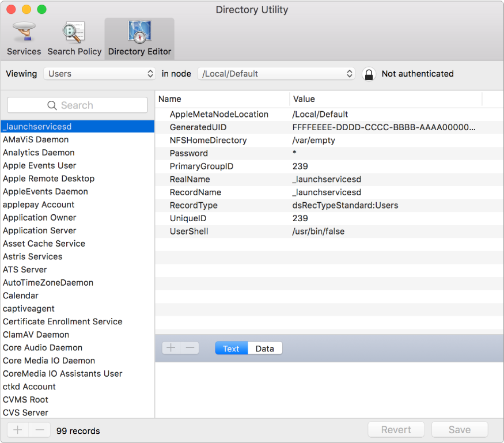
Task: Click the Revert button
Action: (x=396, y=429)
